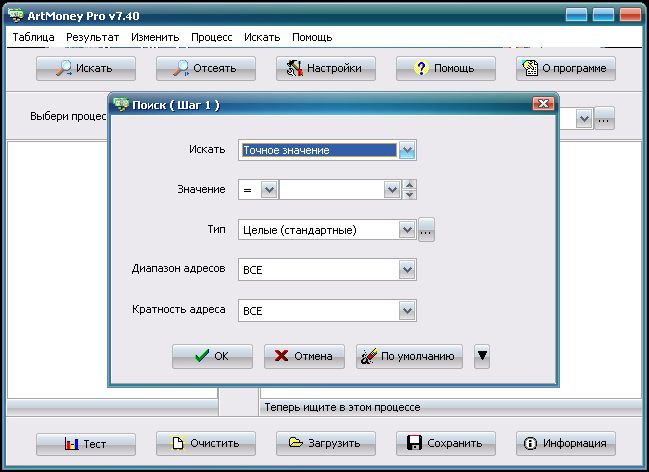The width and height of the screenshot is (649, 472).
Task: Click the ellipsis button beside process dropdown
Action: (x=604, y=119)
